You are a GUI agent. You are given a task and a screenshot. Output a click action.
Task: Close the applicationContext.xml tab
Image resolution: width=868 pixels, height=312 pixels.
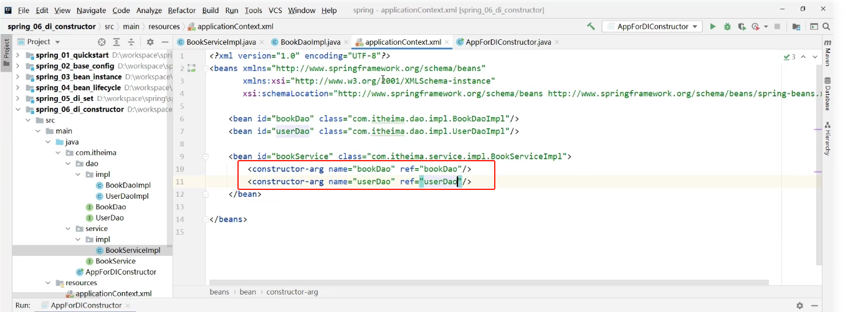[x=447, y=42]
